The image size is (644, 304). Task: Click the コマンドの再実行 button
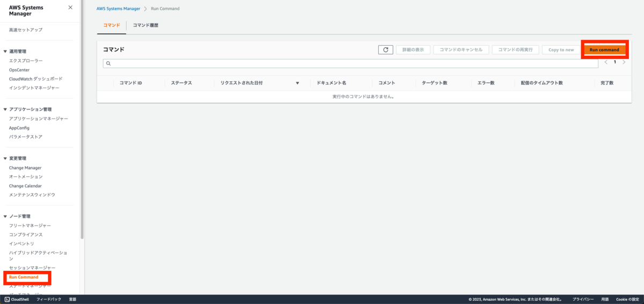tap(515, 50)
